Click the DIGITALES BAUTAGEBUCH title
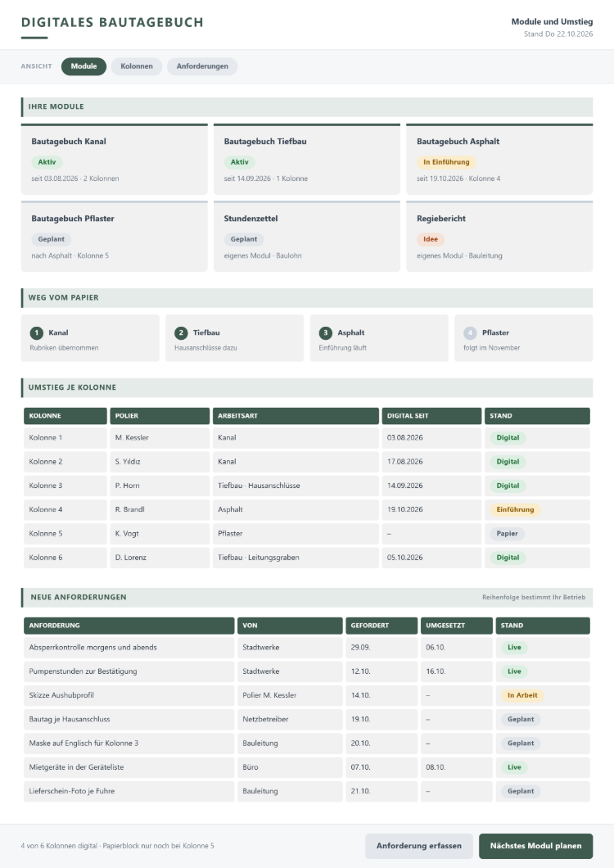Screen dimensions: 614x868 pos(112,23)
